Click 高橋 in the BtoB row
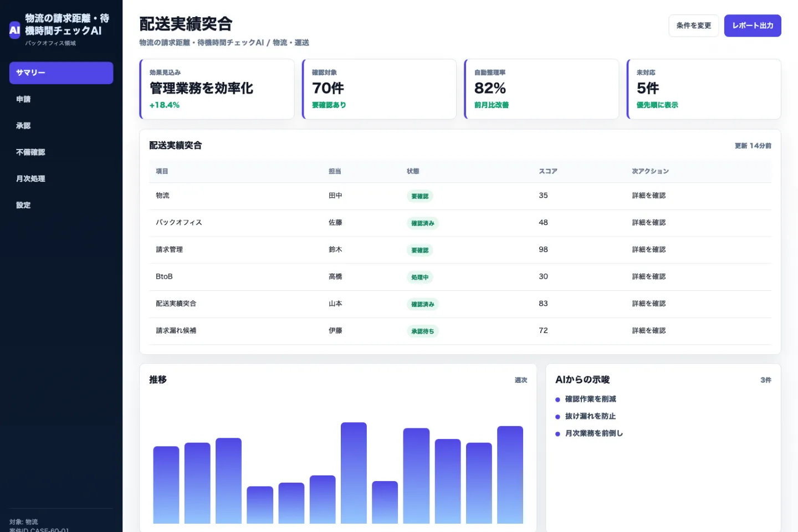The height and width of the screenshot is (532, 798). click(335, 277)
